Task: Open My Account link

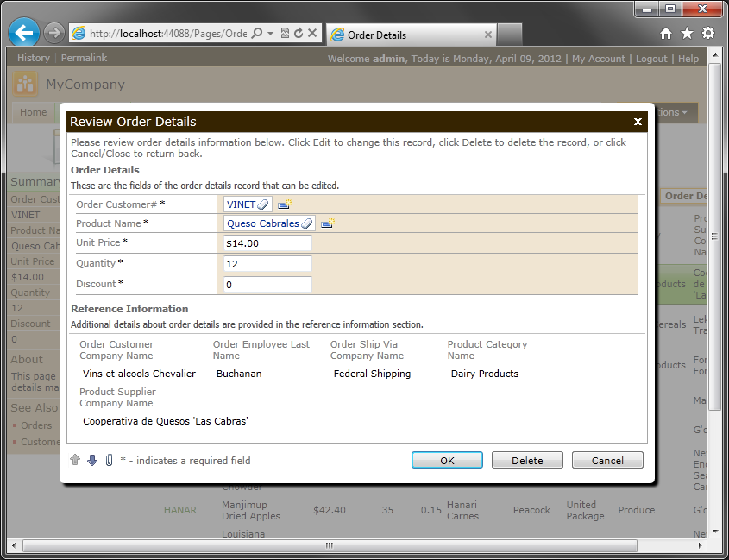Action: click(x=599, y=59)
